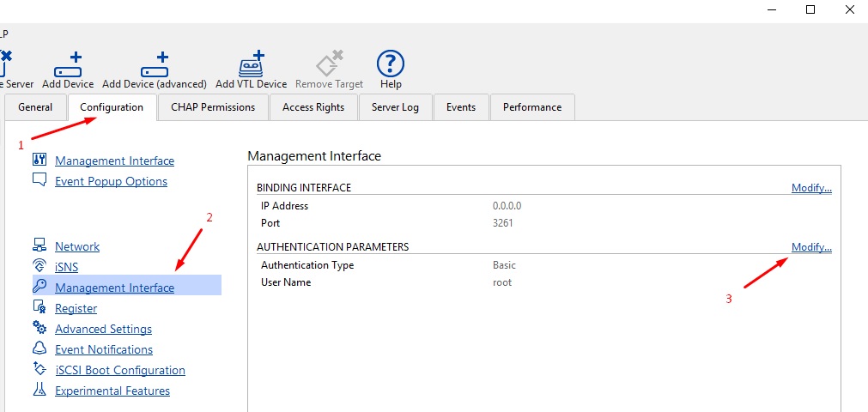The width and height of the screenshot is (868, 412).
Task: Click the Management Interface panel heading
Action: (314, 155)
